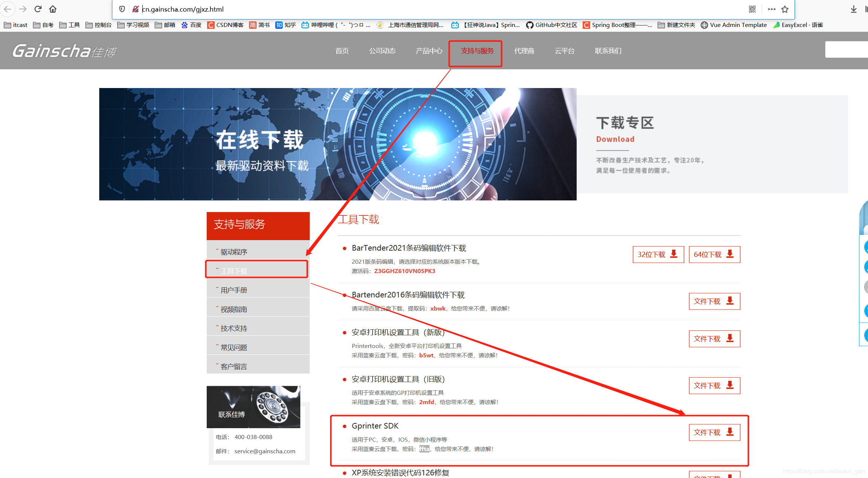Open the QR code icon in address bar
The image size is (868, 478).
tap(752, 9)
